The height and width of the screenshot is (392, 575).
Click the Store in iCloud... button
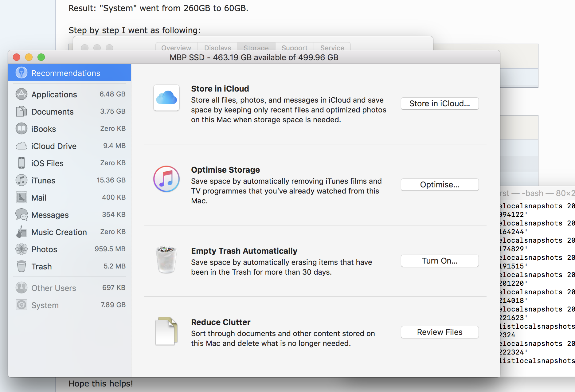tap(440, 104)
